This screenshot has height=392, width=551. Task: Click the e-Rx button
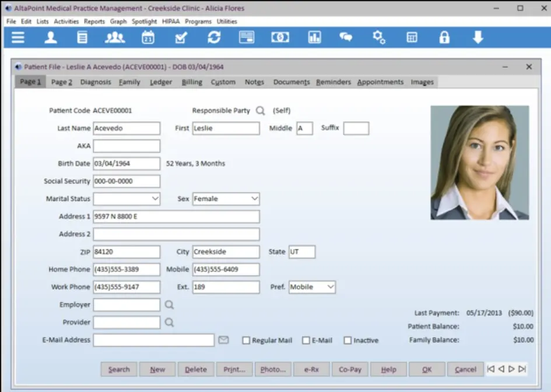pos(311,369)
